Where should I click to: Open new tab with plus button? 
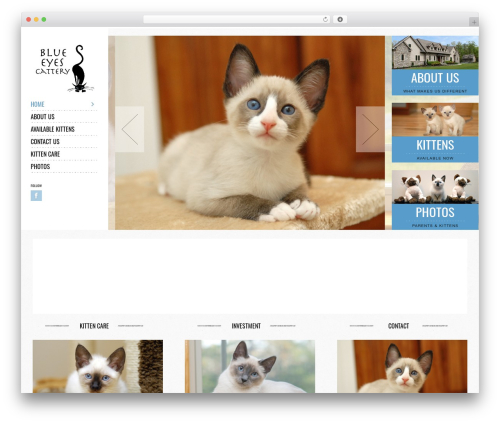474,22
